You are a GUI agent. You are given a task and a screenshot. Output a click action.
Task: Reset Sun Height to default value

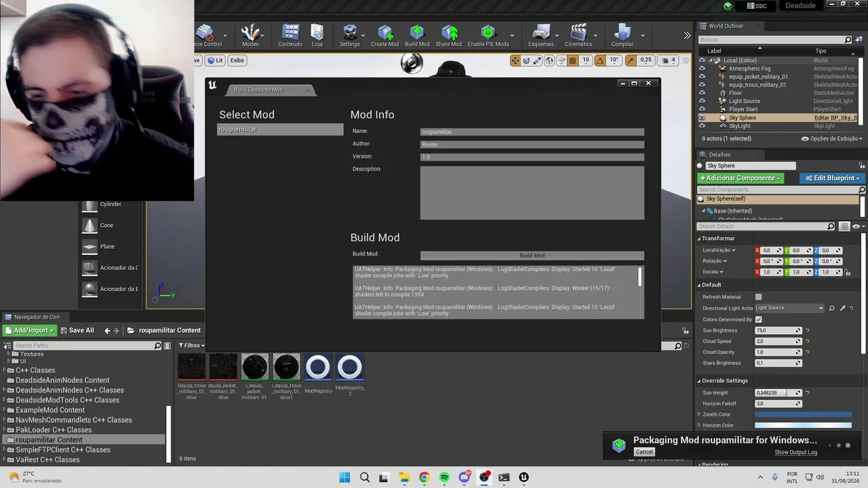(808, 393)
